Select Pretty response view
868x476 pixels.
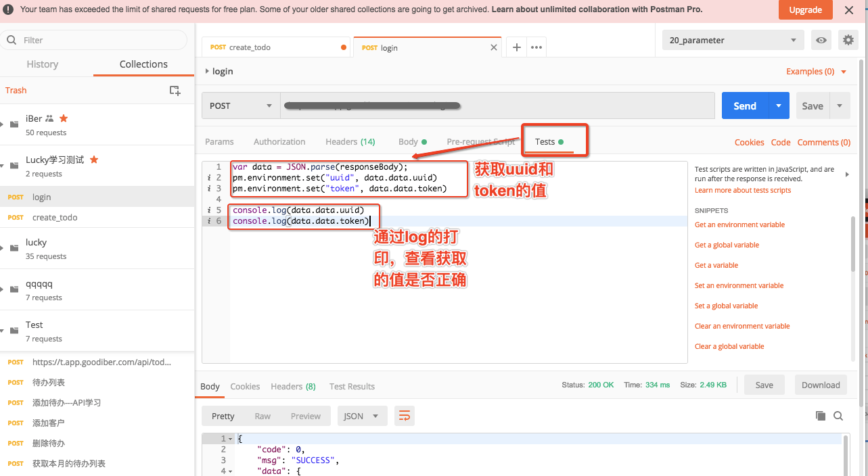click(x=223, y=416)
